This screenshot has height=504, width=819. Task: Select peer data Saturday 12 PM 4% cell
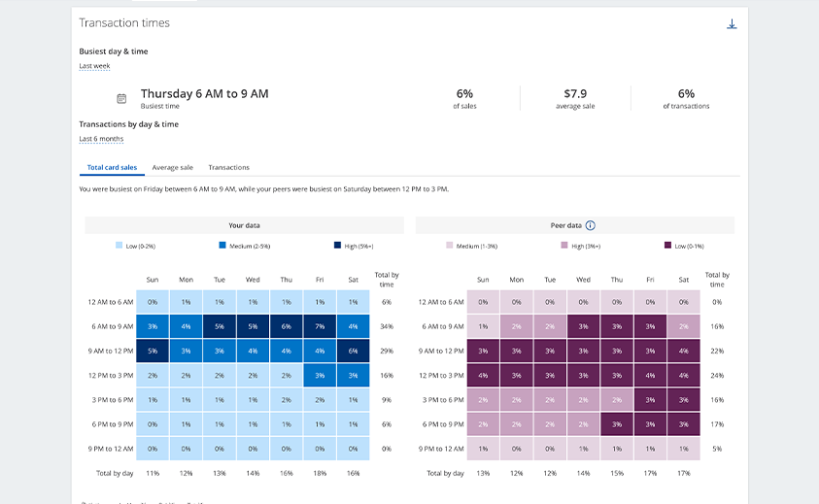683,375
